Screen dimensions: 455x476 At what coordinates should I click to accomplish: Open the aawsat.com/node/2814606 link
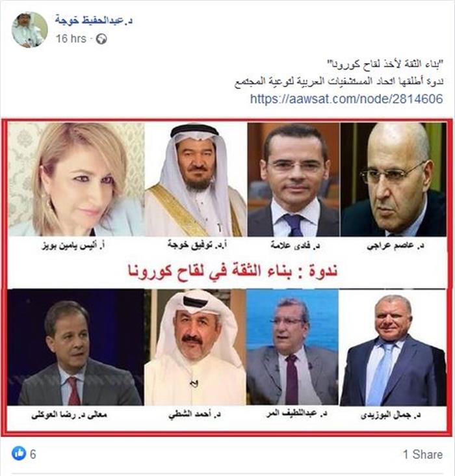346,99
